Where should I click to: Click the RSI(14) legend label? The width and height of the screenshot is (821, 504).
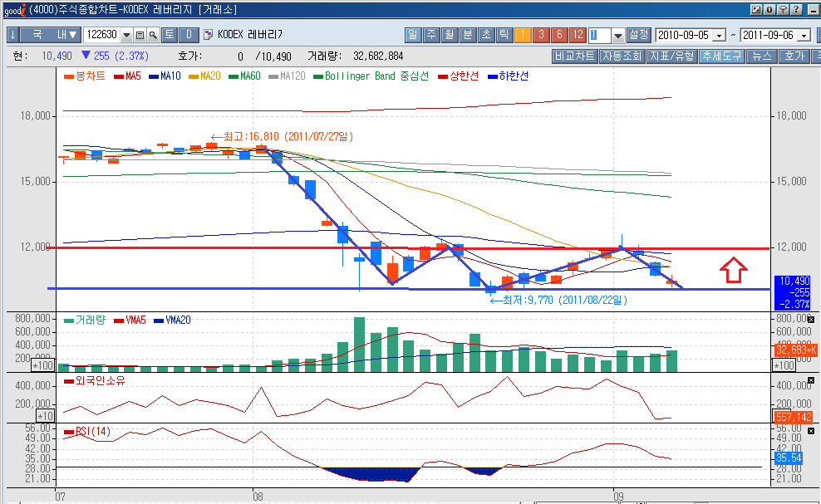(93, 431)
